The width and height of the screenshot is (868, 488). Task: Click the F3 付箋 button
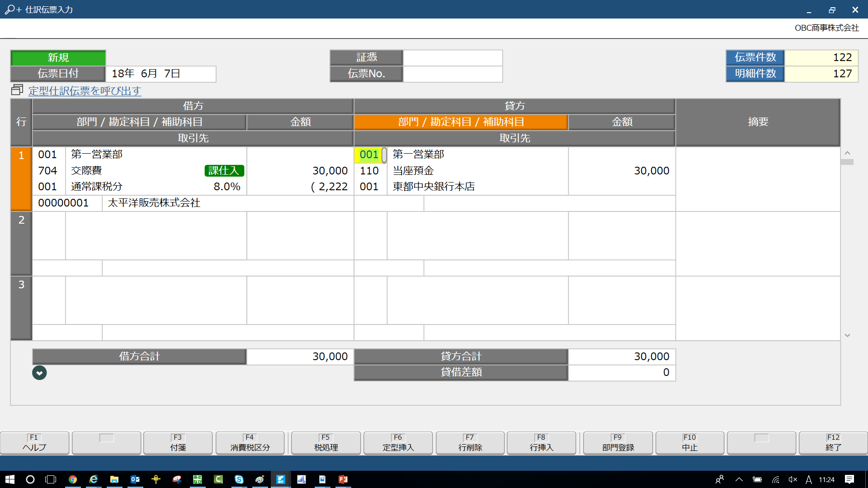tap(178, 443)
